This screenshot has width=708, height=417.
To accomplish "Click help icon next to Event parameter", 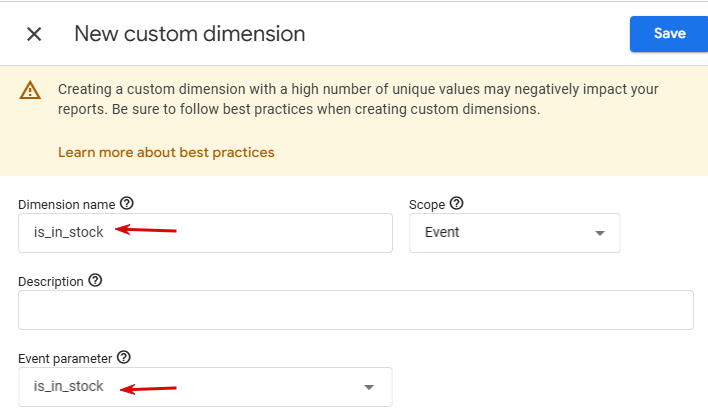I will point(124,357).
